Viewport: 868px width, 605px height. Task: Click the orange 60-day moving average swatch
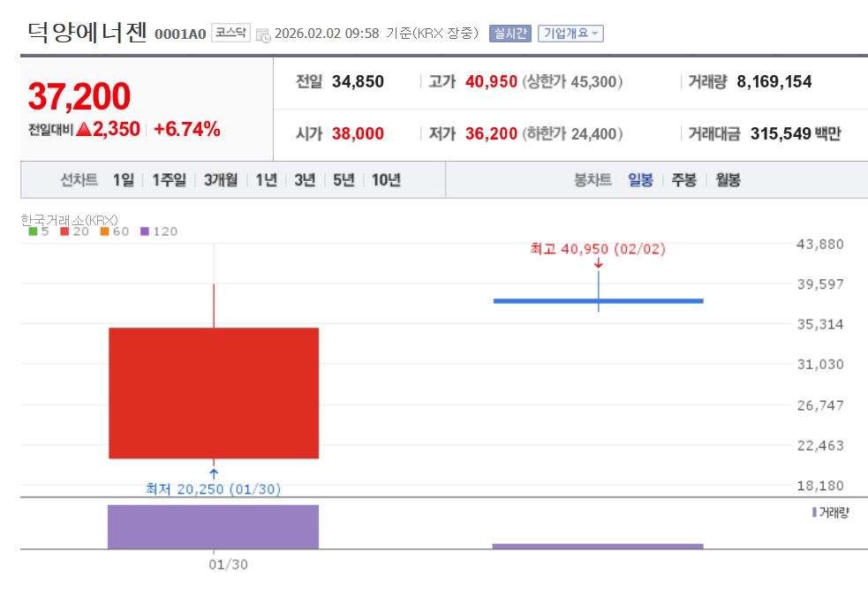click(x=104, y=231)
